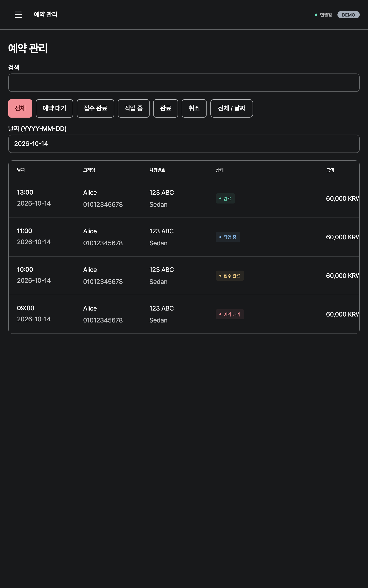The image size is (368, 588).
Task: Click date 2026-10-14 under 09:00
Action: point(34,319)
